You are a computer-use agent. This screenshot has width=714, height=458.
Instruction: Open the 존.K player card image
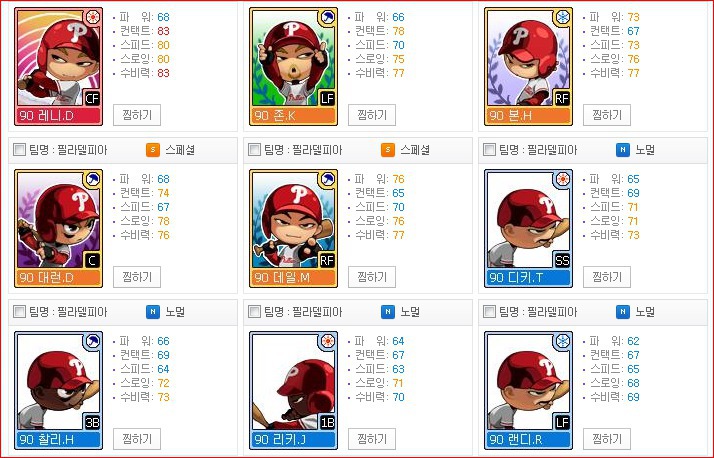293,66
